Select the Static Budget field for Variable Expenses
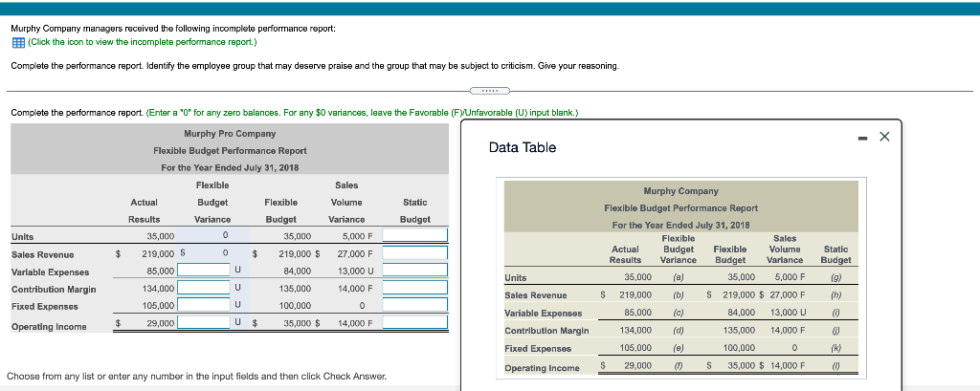Viewport: 980px width, 391px height. pyautogui.click(x=415, y=270)
